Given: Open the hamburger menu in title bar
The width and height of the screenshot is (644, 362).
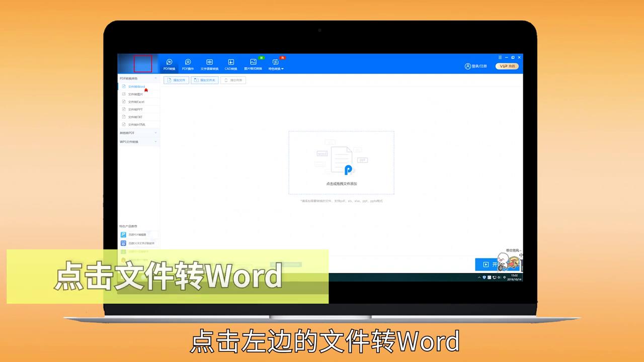Looking at the screenshot, I should (x=500, y=57).
